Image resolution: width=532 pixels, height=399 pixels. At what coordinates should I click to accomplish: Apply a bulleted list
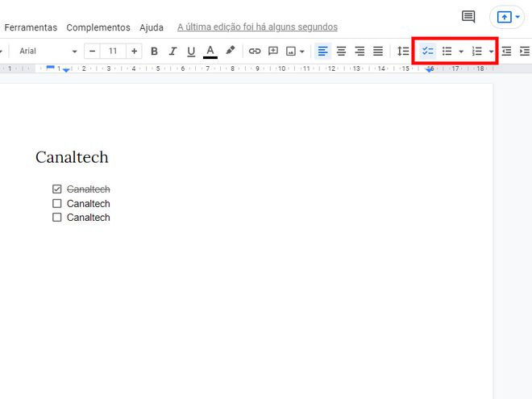point(447,52)
